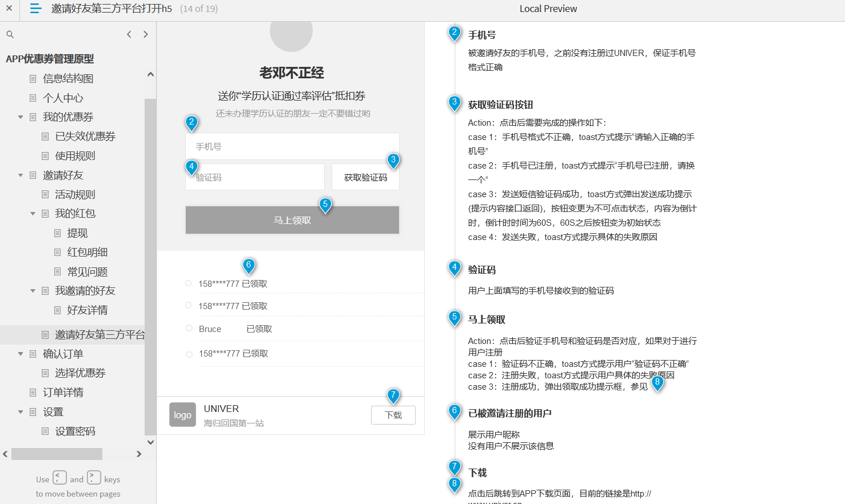This screenshot has width=845, height=504.
Task: Collapse the 我的红包 tree node
Action: coord(33,214)
